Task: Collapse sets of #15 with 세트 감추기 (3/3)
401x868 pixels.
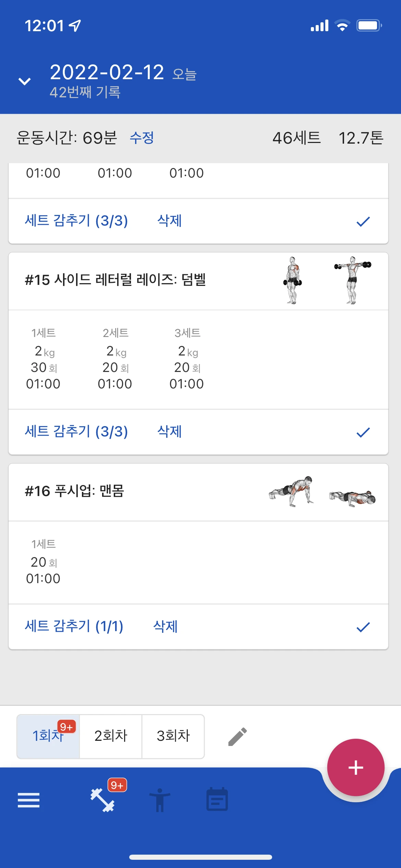Action: [76, 431]
